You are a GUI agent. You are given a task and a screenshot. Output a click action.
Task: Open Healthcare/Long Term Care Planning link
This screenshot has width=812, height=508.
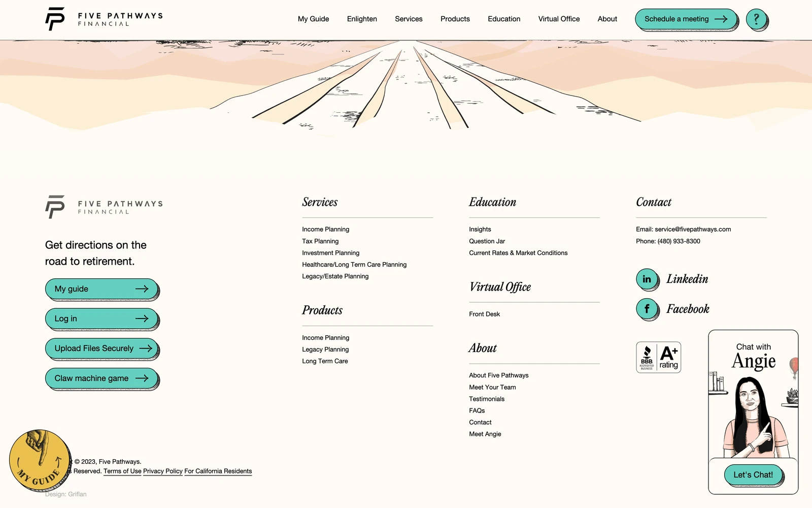click(x=354, y=265)
